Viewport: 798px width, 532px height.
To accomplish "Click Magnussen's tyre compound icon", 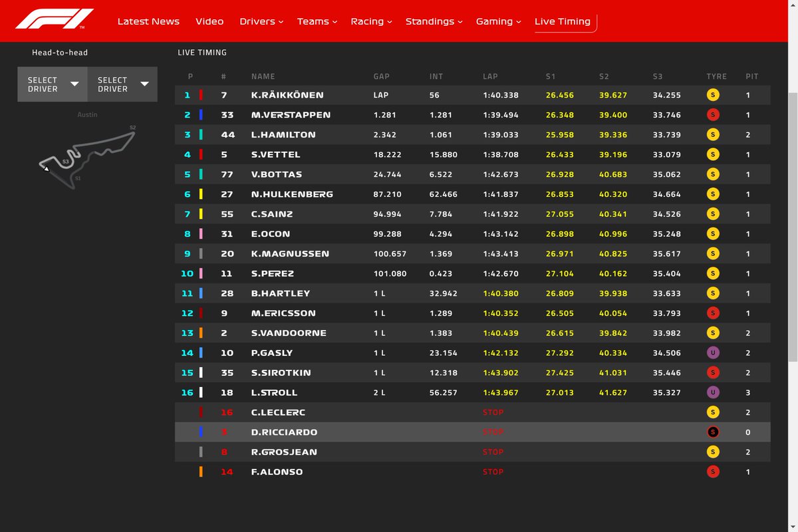I will point(713,254).
